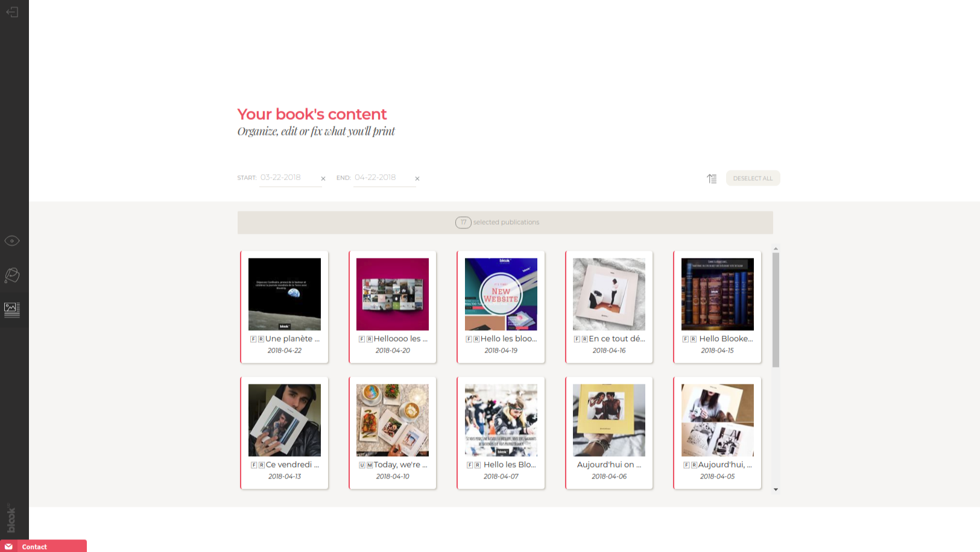Edit the end date field 04-22-2018
The image size is (980, 552).
pos(384,178)
